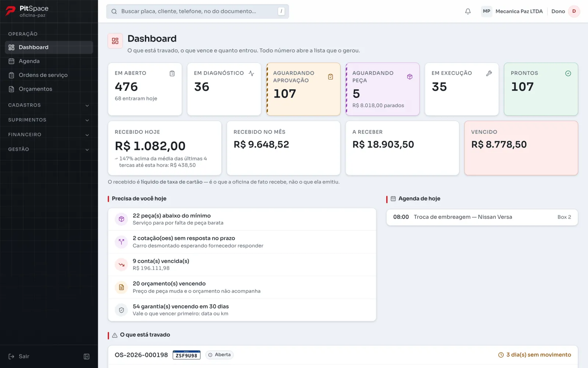Click the Aberta status badge
Image resolution: width=588 pixels, height=368 pixels.
[x=220, y=355]
